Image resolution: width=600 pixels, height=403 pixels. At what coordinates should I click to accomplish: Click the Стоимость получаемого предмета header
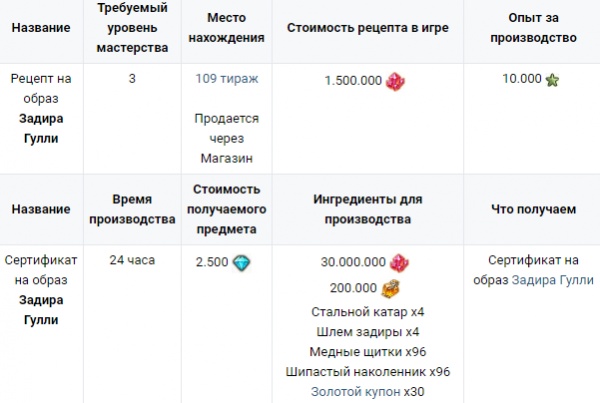click(227, 209)
